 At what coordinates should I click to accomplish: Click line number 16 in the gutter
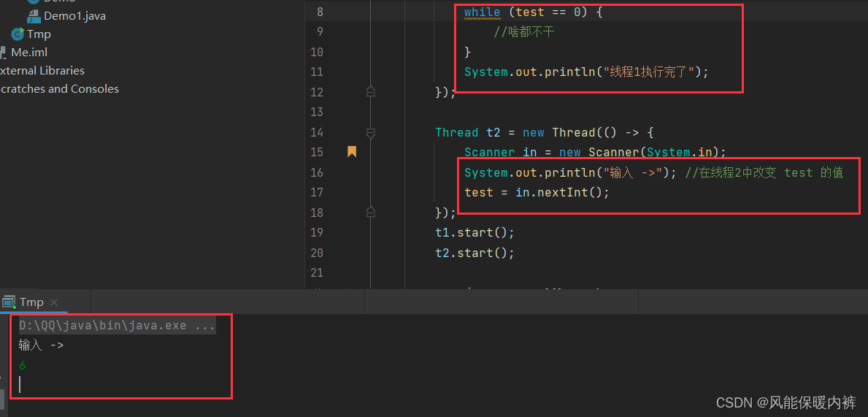[x=317, y=173]
